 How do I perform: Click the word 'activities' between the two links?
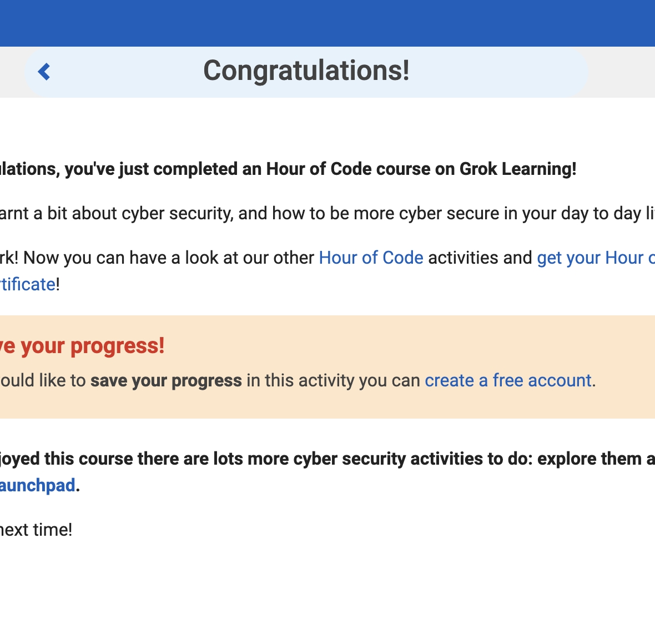click(480, 258)
